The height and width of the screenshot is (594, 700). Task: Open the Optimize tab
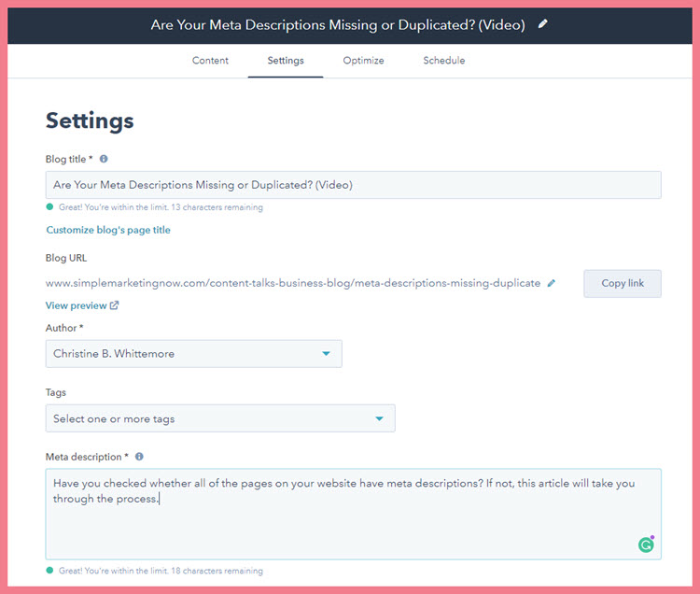(x=363, y=61)
